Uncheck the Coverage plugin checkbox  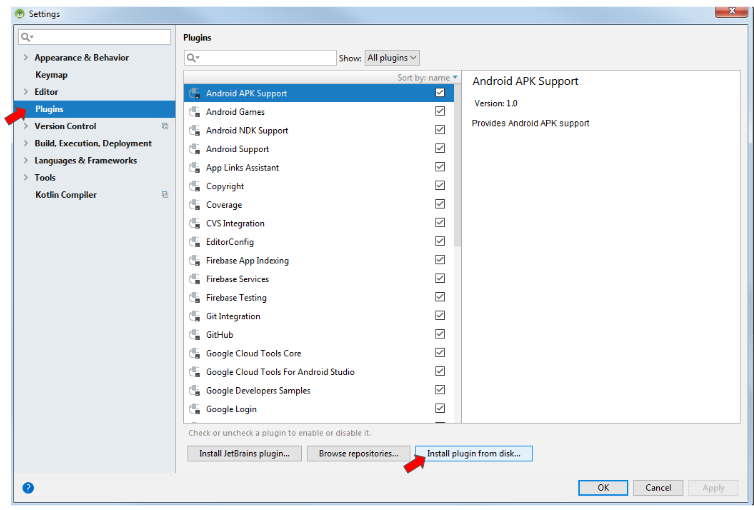coord(440,204)
